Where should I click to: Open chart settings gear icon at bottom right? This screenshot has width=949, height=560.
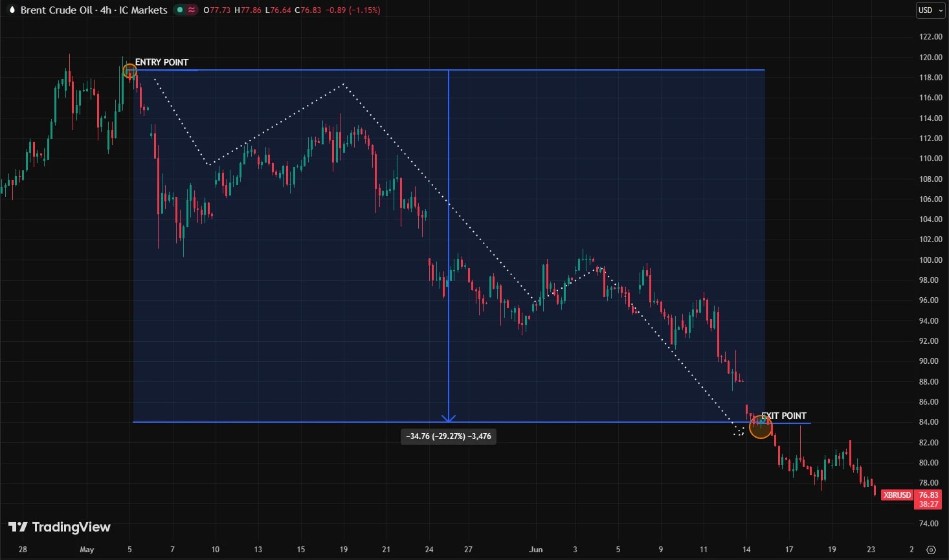931,550
